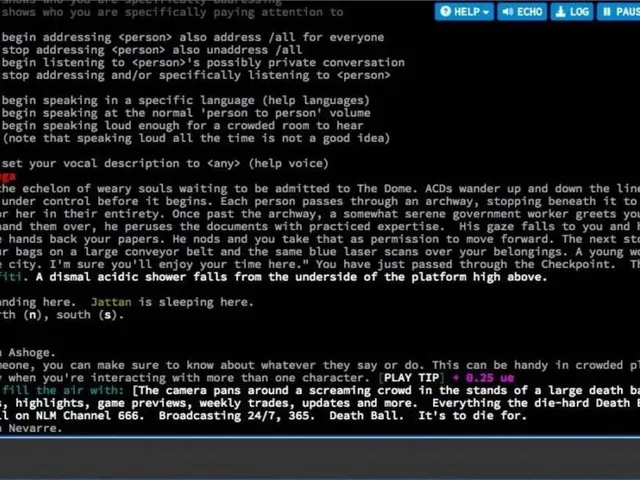Click the blue divider above the input bar
This screenshot has height=480, width=640.
[320, 437]
